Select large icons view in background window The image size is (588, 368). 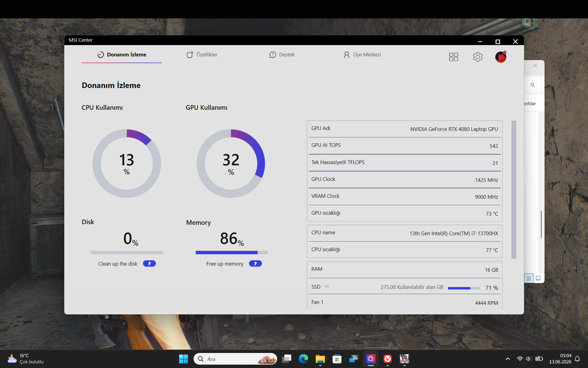point(538,278)
